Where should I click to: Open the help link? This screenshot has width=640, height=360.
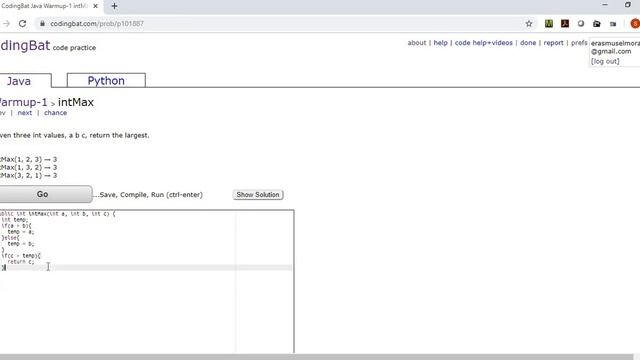tap(440, 43)
